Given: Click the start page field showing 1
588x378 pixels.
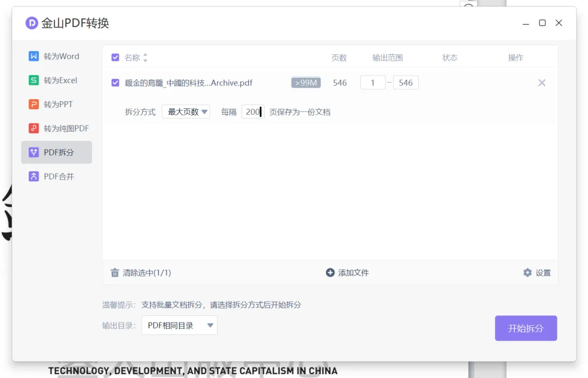Looking at the screenshot, I should 373,83.
